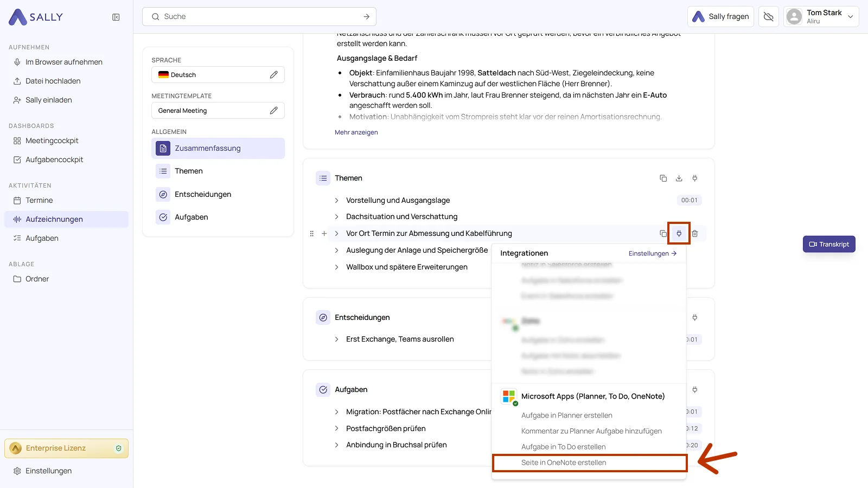Go to Meetingcockpit dashboard
The width and height of the screenshot is (868, 488).
click(x=66, y=141)
